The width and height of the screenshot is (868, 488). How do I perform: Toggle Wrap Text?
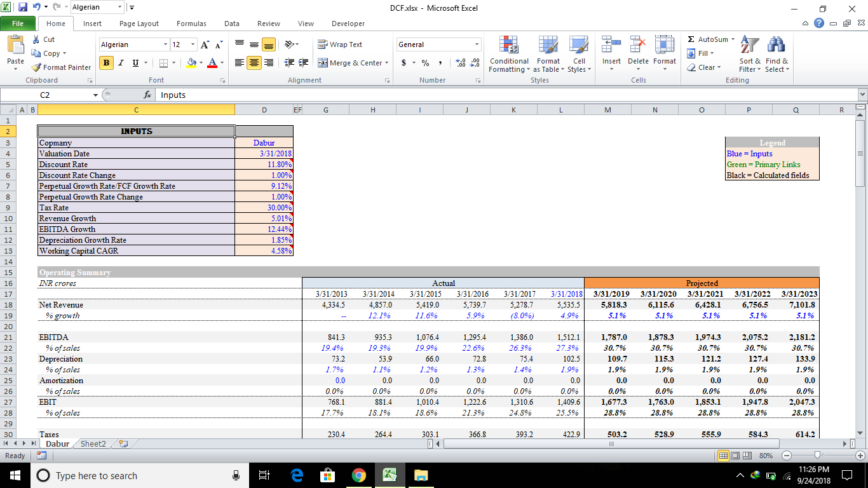tap(339, 44)
